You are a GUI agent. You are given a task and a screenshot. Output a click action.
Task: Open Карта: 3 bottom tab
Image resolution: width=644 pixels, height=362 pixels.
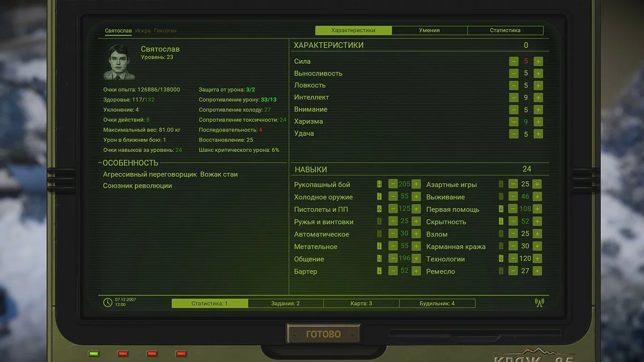click(361, 304)
